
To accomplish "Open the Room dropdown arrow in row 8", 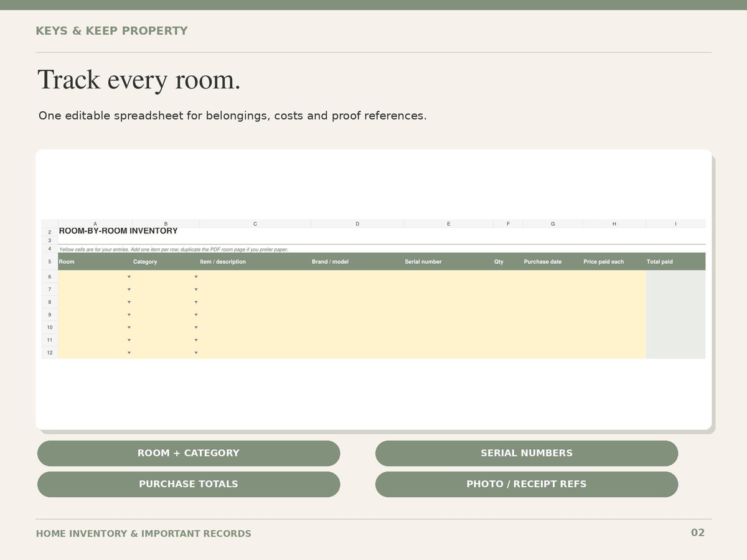I will [x=129, y=302].
